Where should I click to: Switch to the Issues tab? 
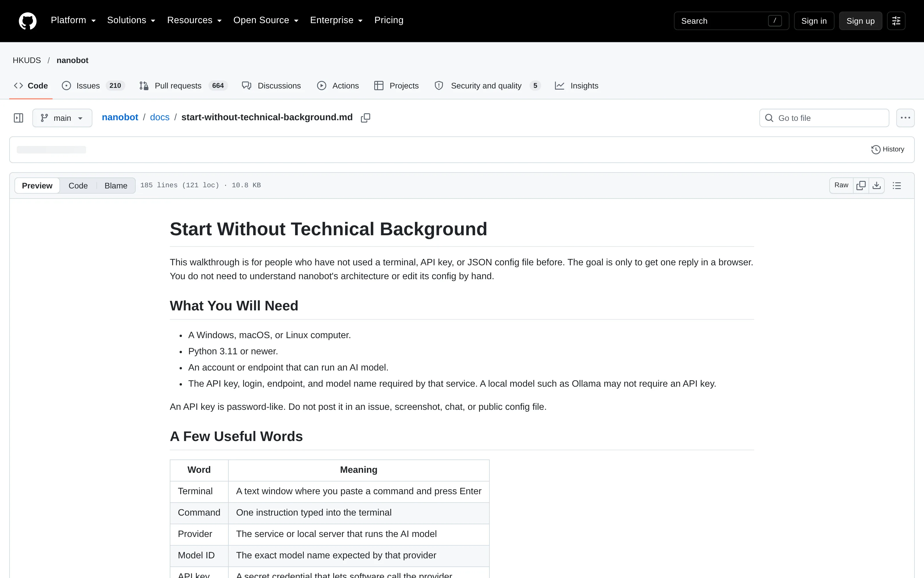click(93, 86)
